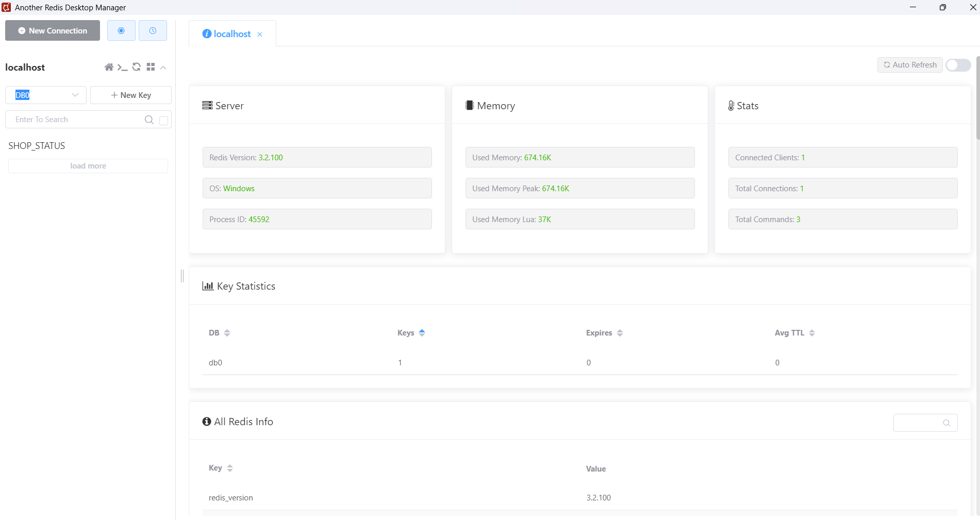Image resolution: width=980 pixels, height=520 pixels.
Task: Open the Redis console terminal icon
Action: [122, 67]
